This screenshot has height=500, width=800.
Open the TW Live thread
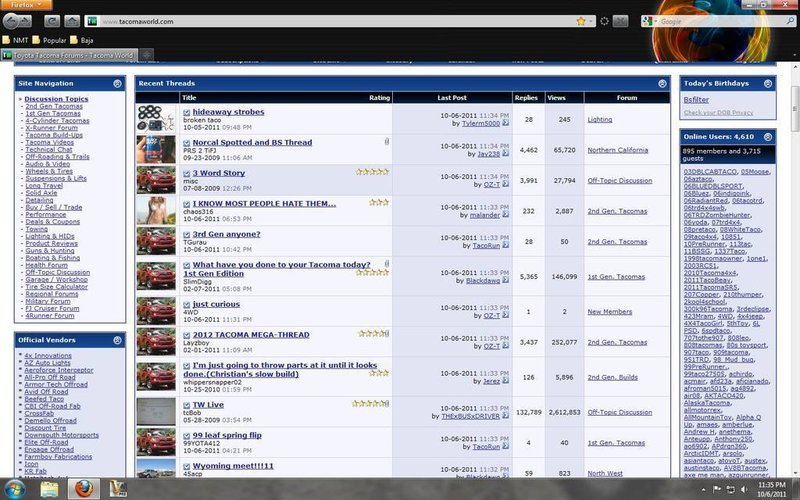(208, 405)
